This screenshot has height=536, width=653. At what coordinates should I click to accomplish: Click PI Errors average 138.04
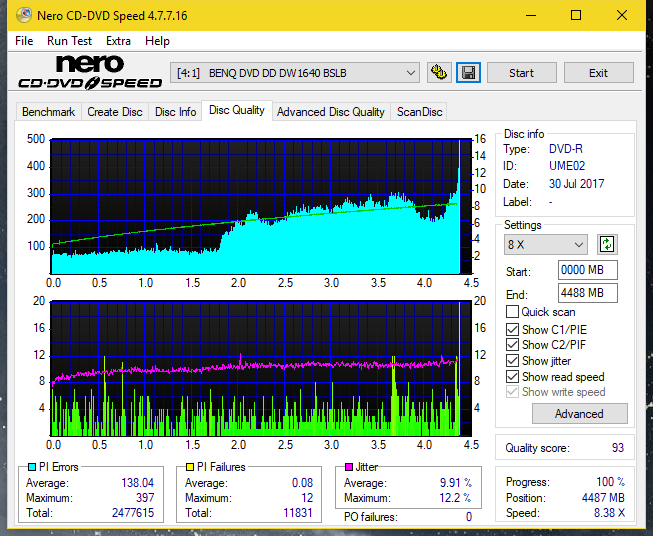click(x=137, y=483)
